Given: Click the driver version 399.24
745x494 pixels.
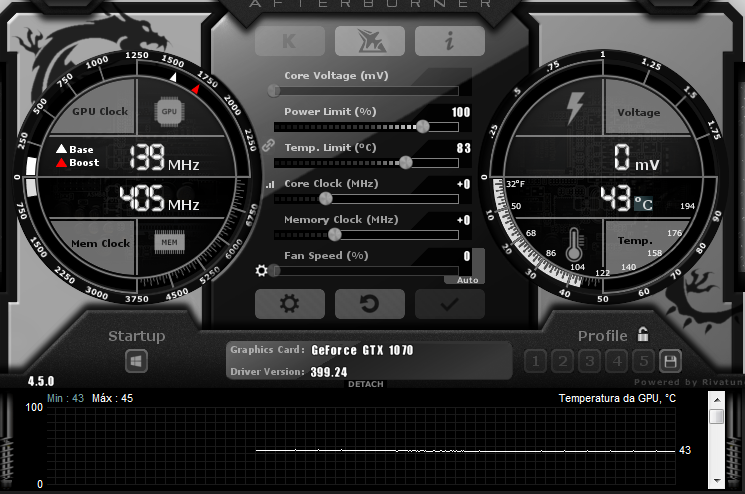Looking at the screenshot, I should 329,372.
